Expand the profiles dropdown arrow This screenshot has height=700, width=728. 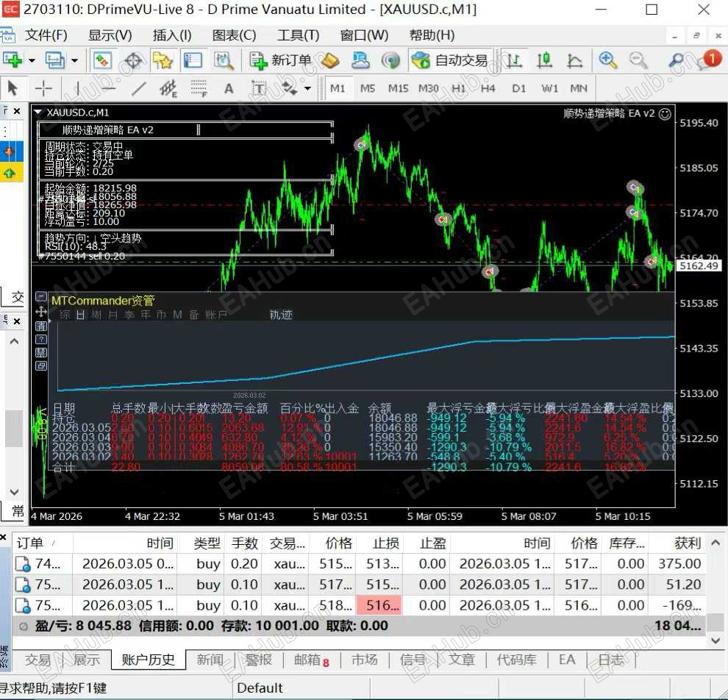pos(74,61)
